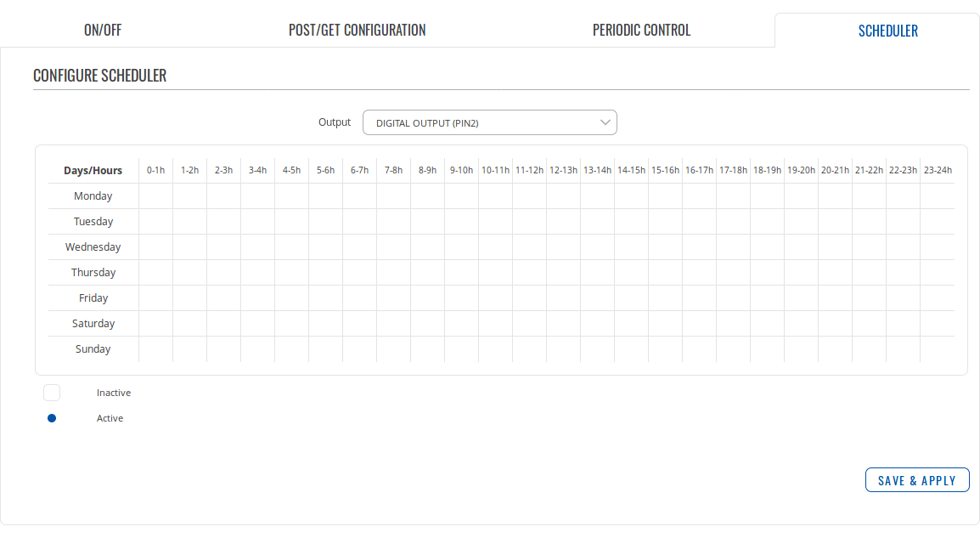Click the Inactive legend white box

tap(52, 393)
